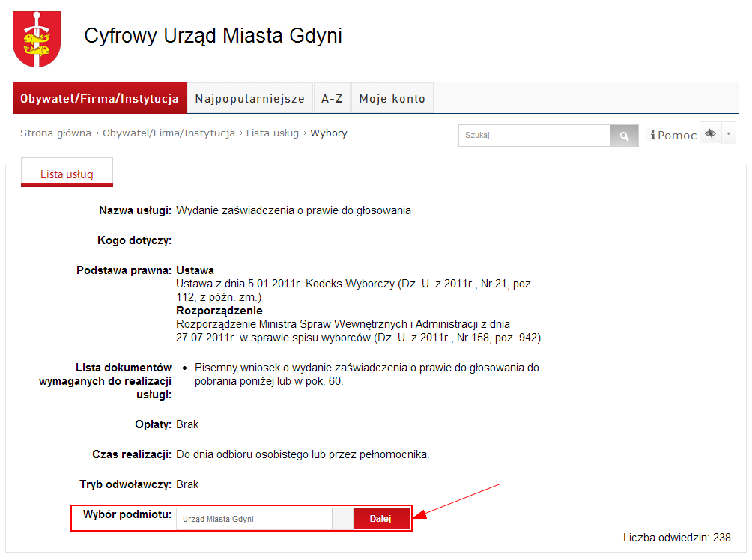This screenshot has width=752, height=560.
Task: Open Lista usług breadcrumb link
Action: 272,133
